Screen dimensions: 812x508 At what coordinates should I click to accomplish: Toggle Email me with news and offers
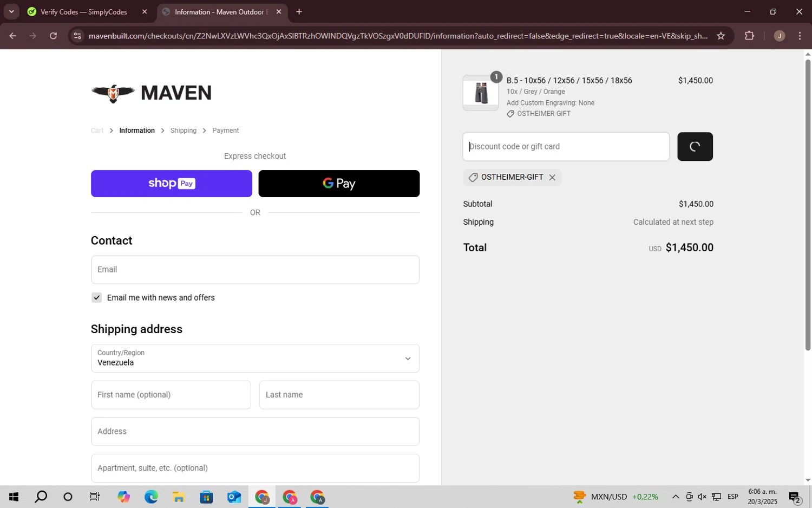click(96, 298)
